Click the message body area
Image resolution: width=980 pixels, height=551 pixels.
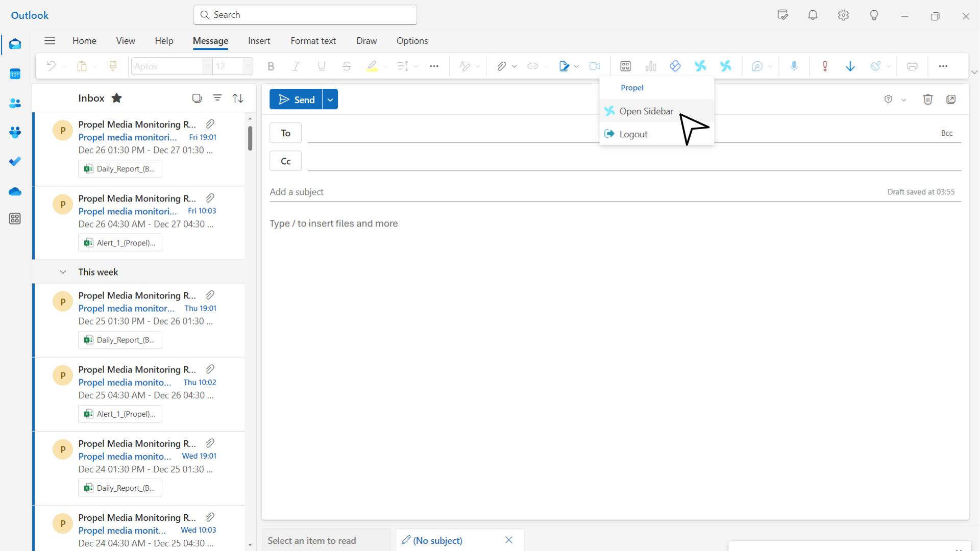[x=615, y=367]
